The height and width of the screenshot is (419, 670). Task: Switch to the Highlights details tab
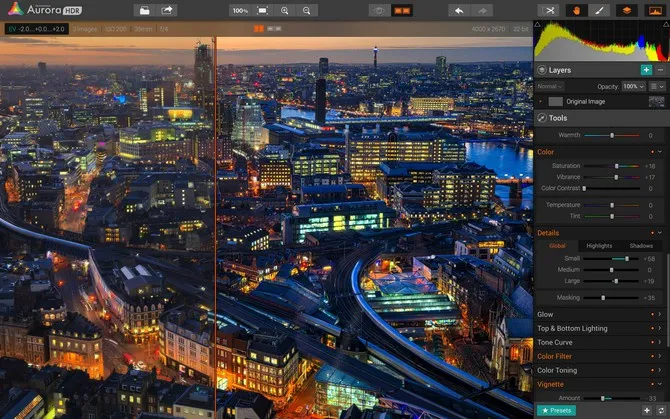(599, 245)
